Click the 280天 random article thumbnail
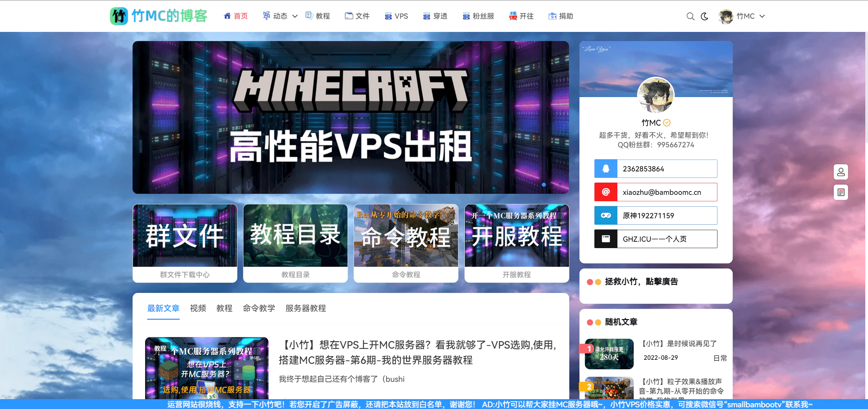 click(609, 354)
